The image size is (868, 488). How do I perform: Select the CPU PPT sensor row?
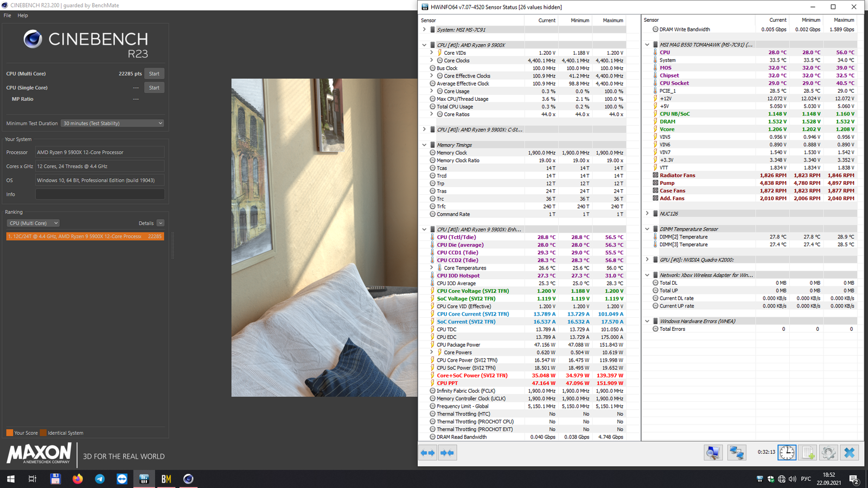522,383
